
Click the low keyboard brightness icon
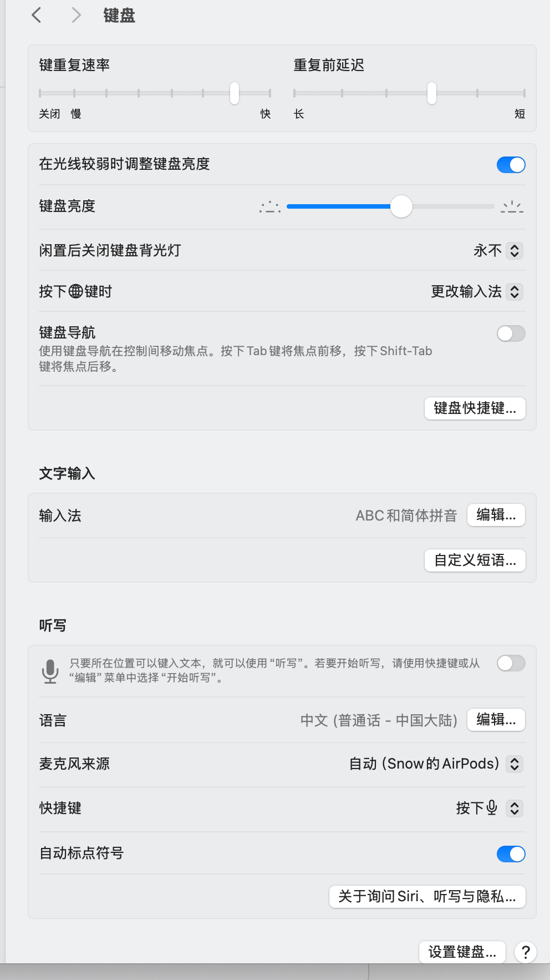tap(270, 207)
